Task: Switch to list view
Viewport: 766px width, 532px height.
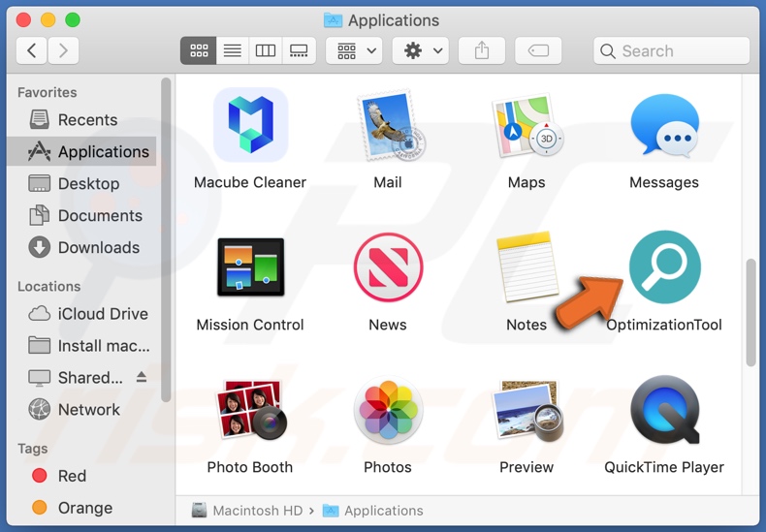Action: (233, 50)
